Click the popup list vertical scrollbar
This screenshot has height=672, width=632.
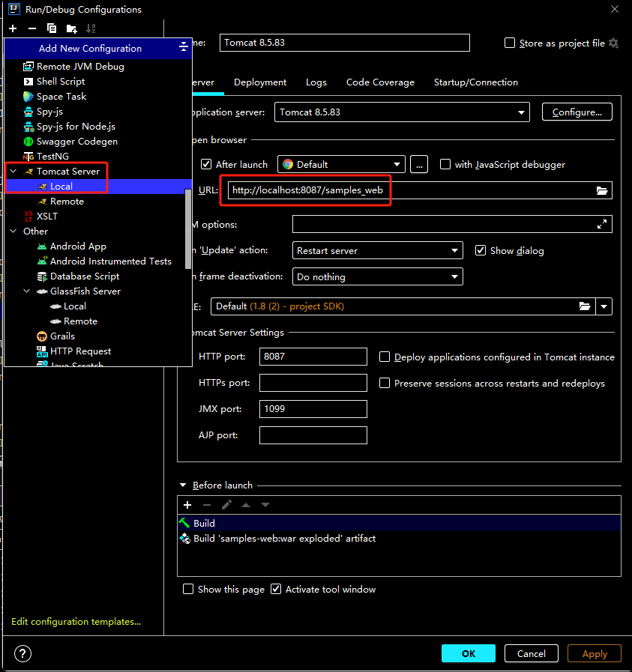point(187,229)
